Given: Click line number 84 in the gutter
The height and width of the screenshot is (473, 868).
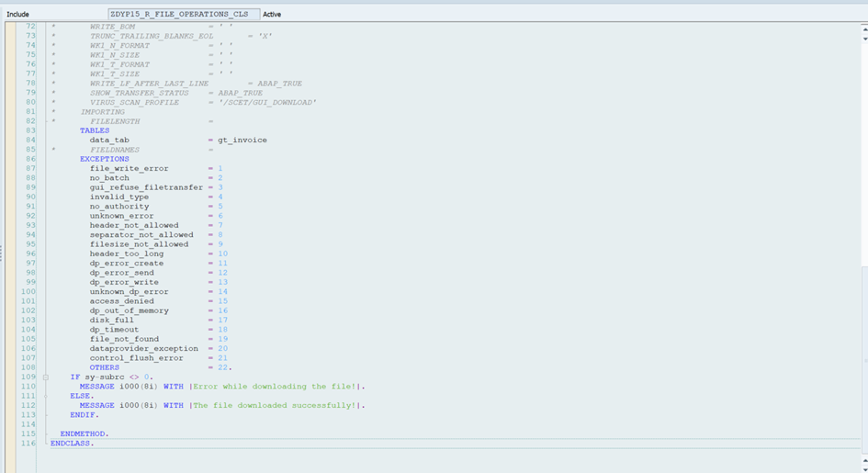Looking at the screenshot, I should click(28, 141).
